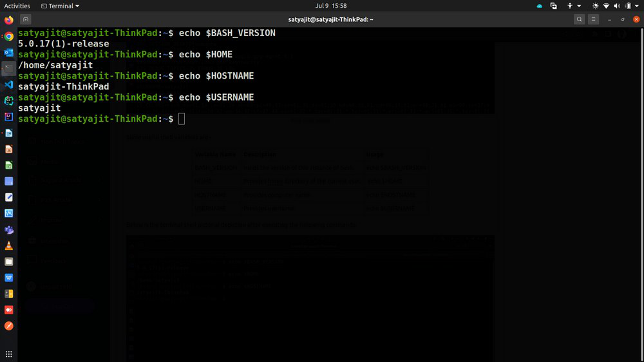Open Microsoft Teams from the dock
This screenshot has width=644, height=362.
pyautogui.click(x=9, y=230)
